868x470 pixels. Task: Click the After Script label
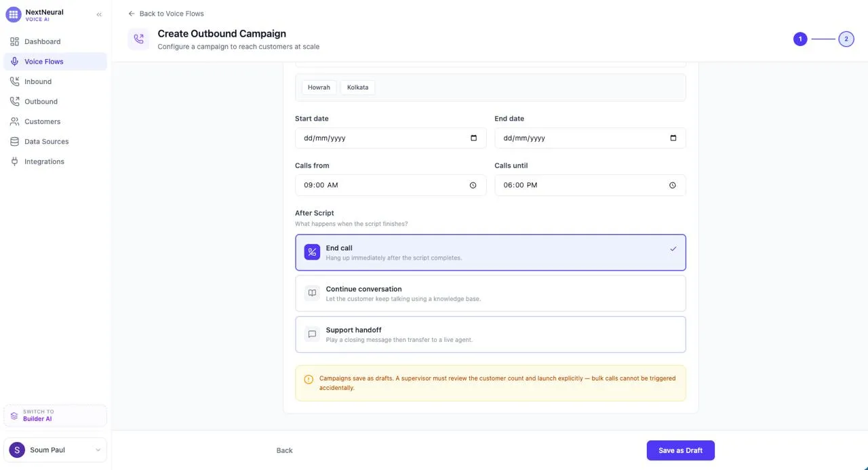click(x=315, y=213)
